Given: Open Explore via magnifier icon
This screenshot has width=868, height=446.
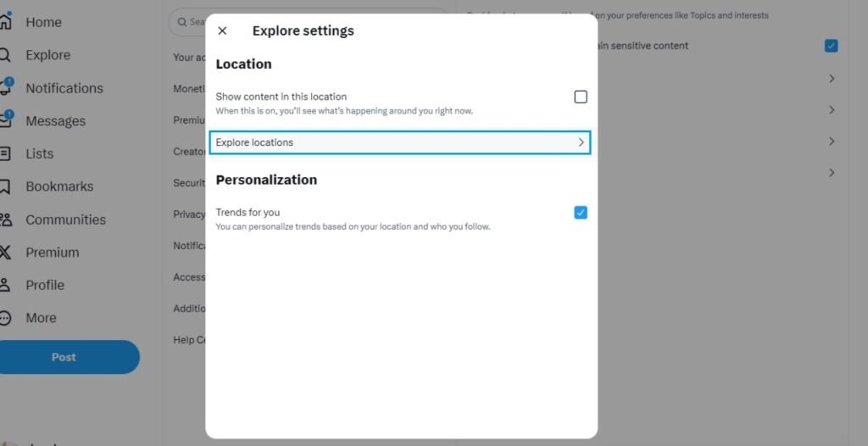Looking at the screenshot, I should tap(5, 55).
